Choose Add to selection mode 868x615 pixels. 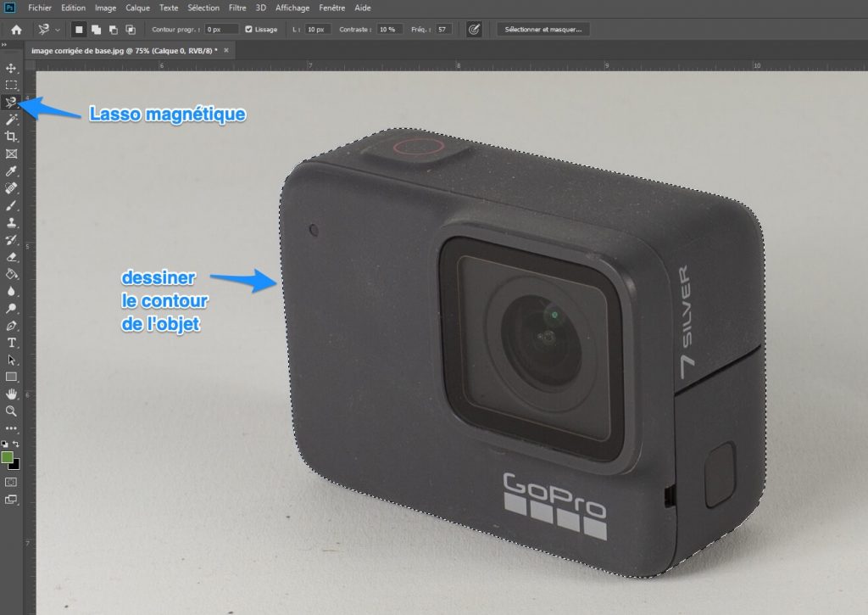click(97, 30)
